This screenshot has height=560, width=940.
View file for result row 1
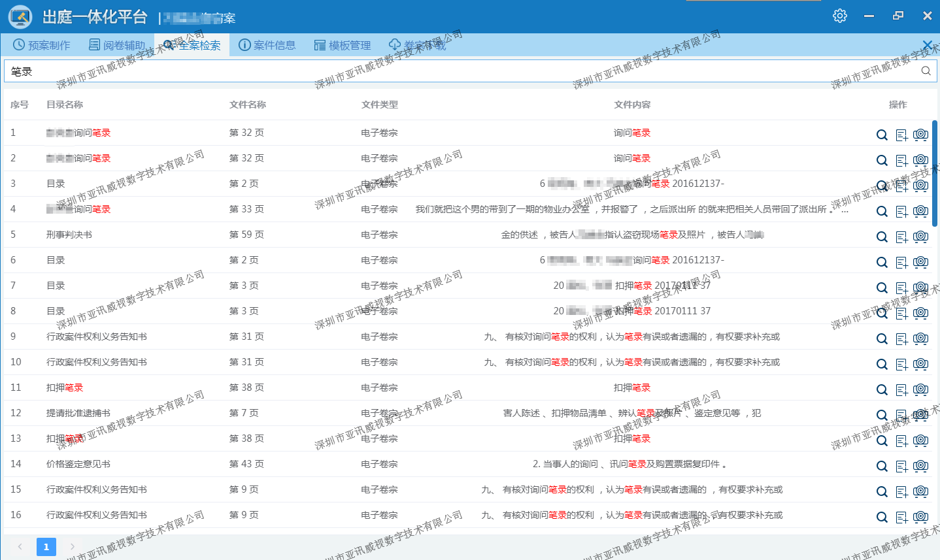coord(882,135)
